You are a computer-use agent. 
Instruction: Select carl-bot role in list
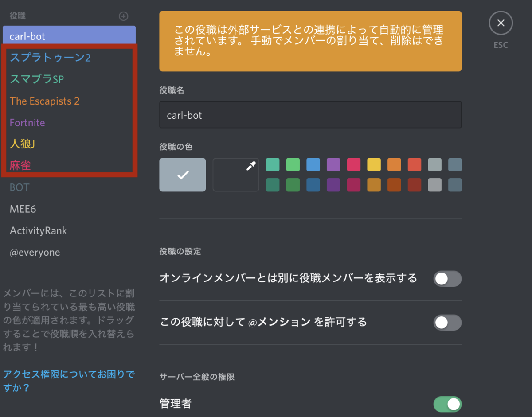[69, 36]
